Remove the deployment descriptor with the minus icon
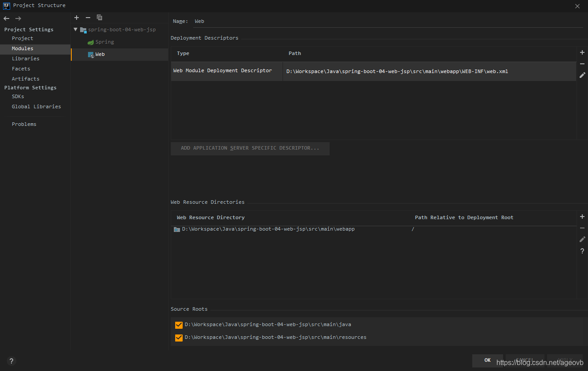This screenshot has width=588, height=371. (582, 64)
